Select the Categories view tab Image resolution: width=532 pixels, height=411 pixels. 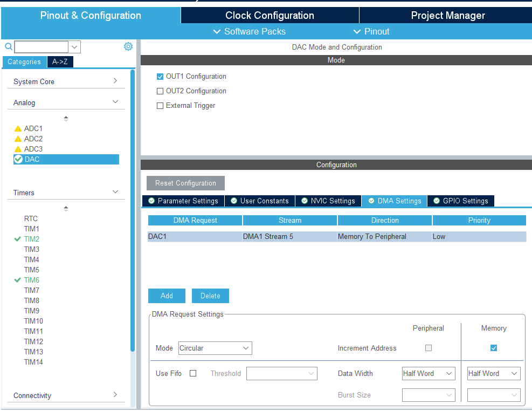24,62
